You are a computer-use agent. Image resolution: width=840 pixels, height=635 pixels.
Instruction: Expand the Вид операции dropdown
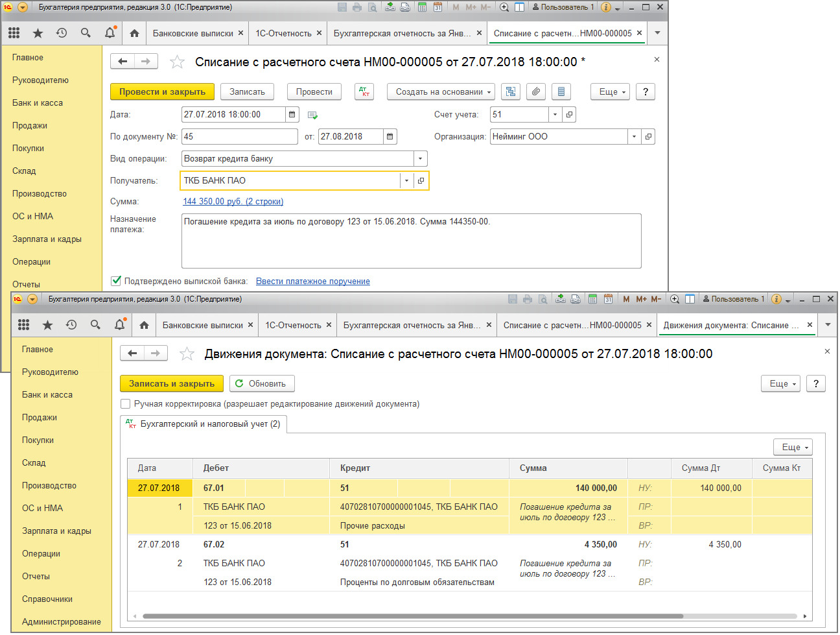click(420, 159)
